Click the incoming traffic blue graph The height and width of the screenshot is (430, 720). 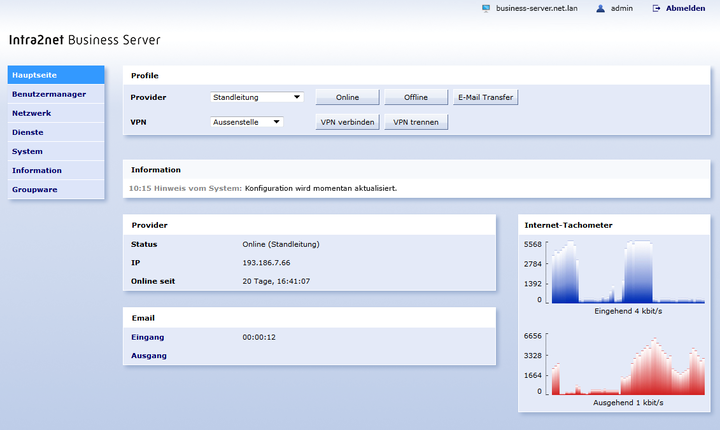click(x=628, y=272)
